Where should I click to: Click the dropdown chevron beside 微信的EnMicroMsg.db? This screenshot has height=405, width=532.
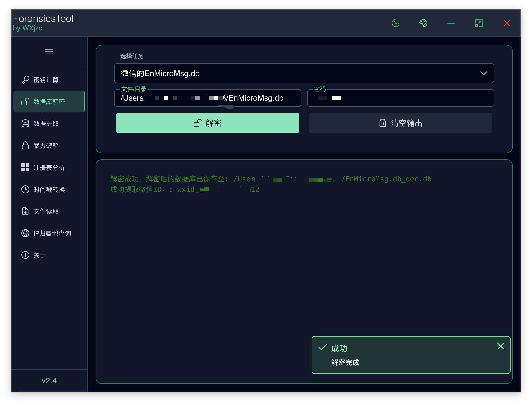(484, 73)
